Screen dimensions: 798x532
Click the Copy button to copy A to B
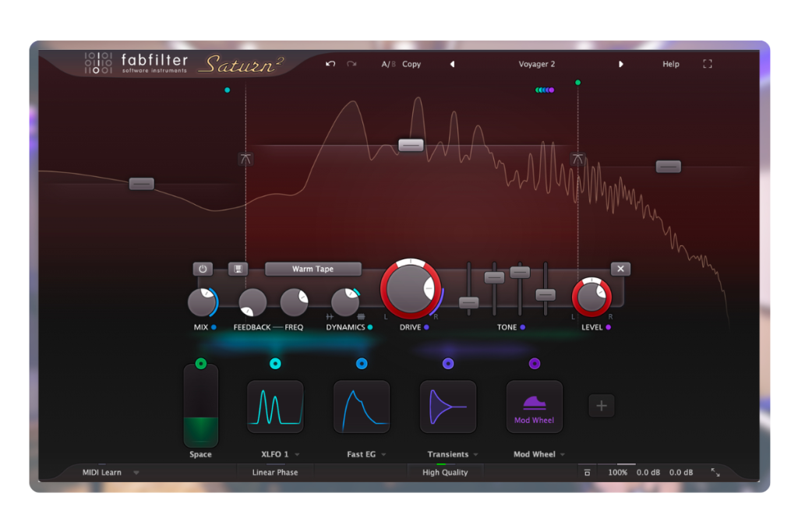pos(411,64)
